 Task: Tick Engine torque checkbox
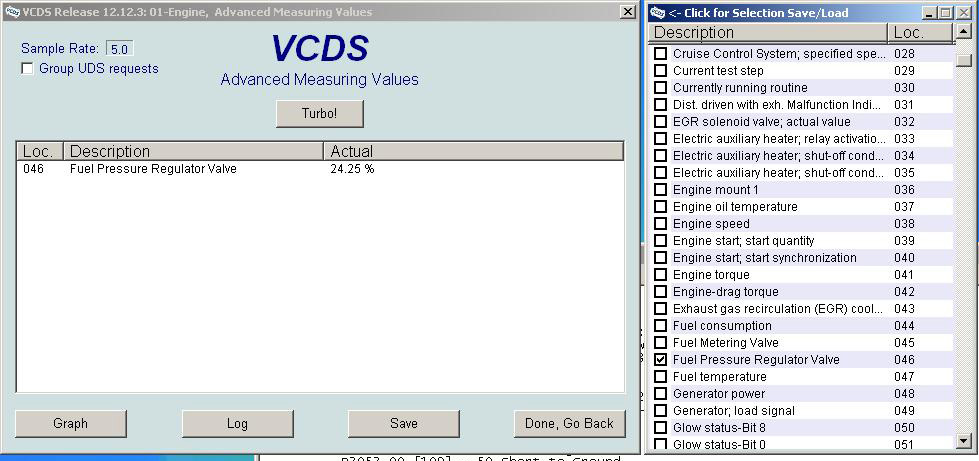pos(660,275)
